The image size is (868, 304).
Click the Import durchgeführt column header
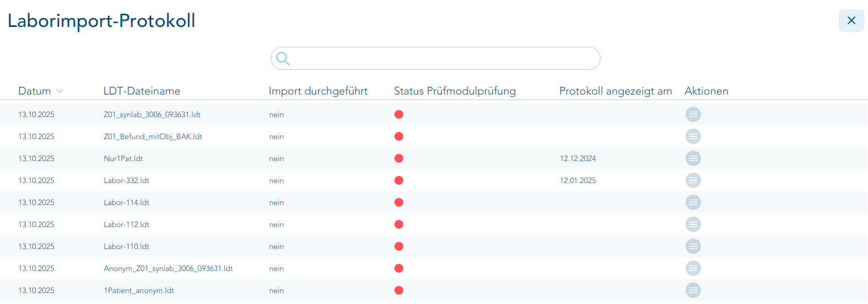point(318,91)
